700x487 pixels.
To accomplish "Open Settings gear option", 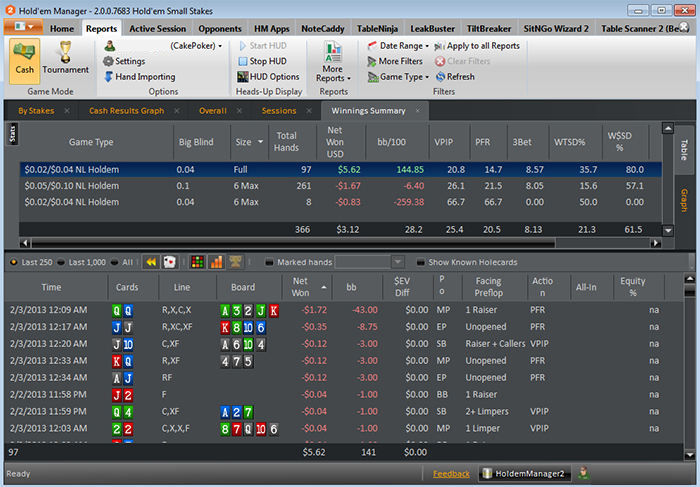I will click(x=124, y=61).
